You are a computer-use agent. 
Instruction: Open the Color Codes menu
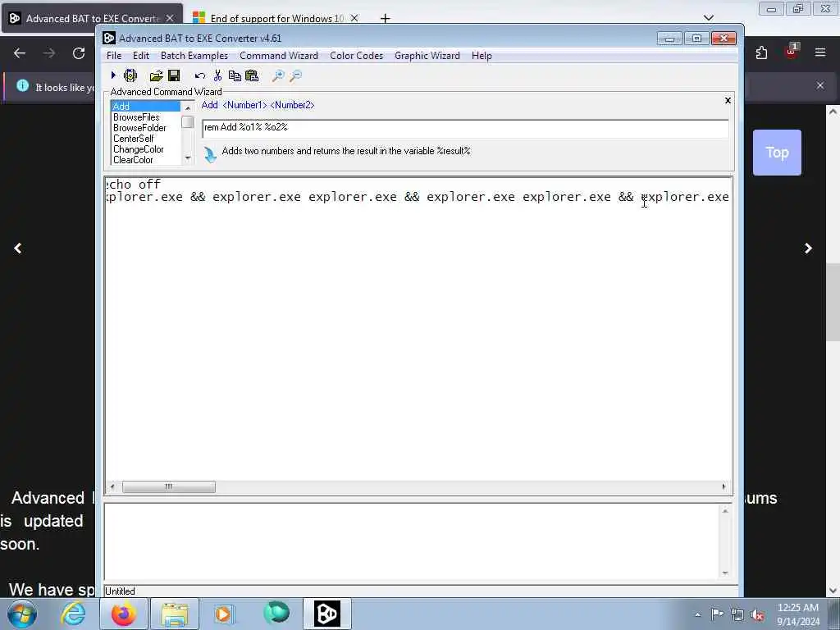(356, 56)
